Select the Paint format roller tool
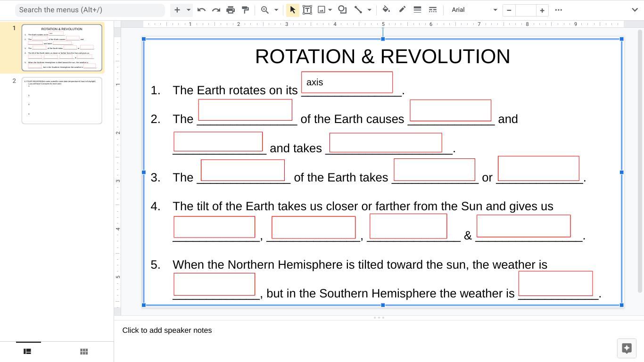The image size is (644, 362). tap(245, 10)
